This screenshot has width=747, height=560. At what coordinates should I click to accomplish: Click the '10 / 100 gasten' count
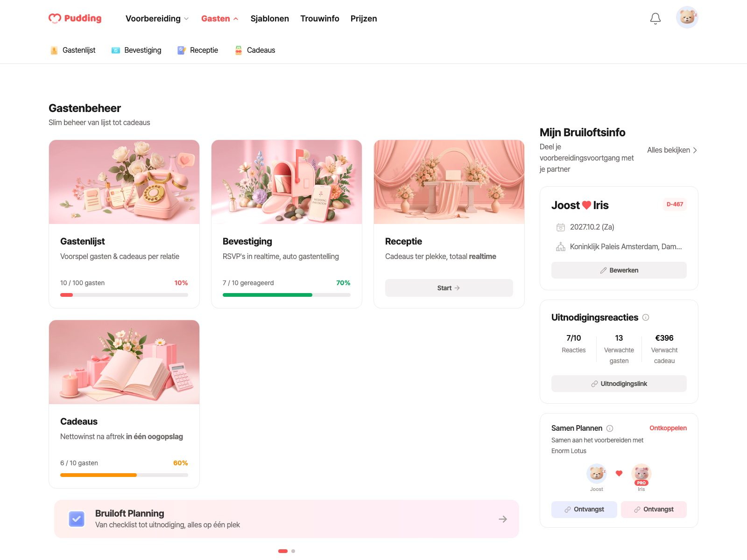point(83,283)
